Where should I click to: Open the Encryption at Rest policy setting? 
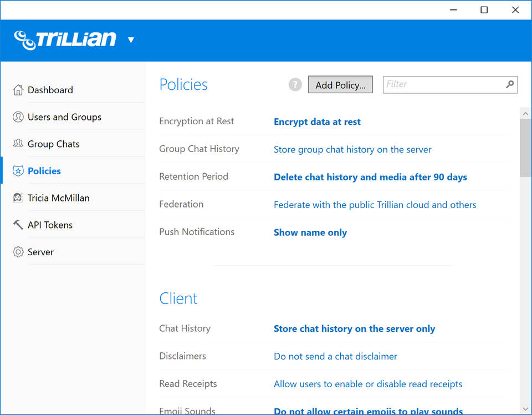pyautogui.click(x=317, y=122)
